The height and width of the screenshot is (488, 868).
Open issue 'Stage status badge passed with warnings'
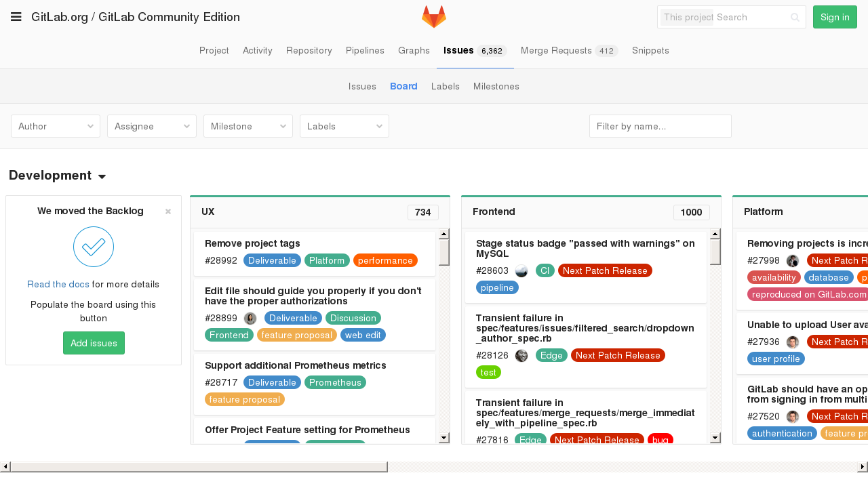(x=585, y=249)
